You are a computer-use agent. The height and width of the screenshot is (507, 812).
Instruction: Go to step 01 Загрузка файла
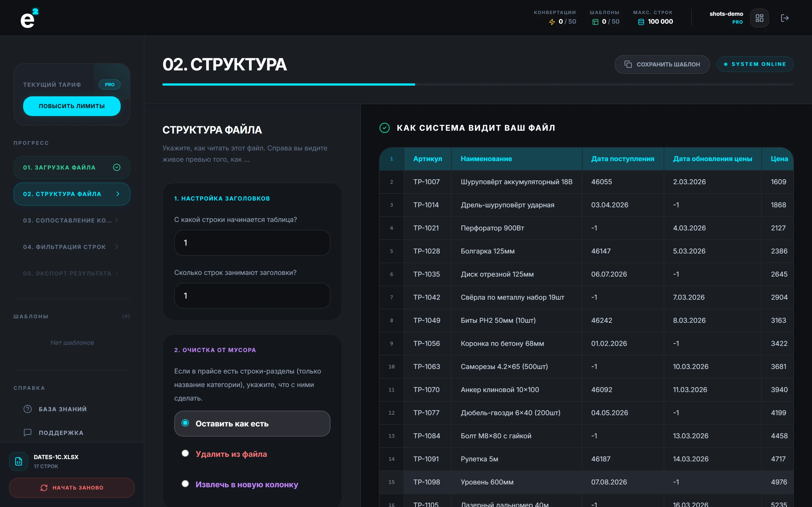pos(72,167)
